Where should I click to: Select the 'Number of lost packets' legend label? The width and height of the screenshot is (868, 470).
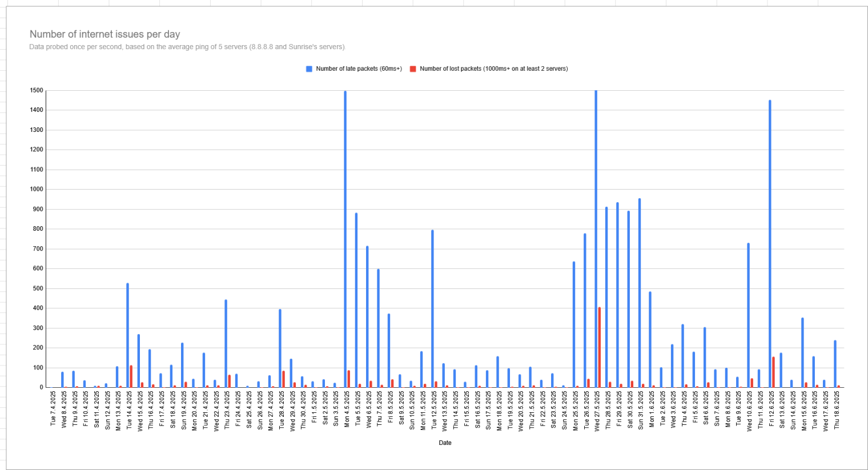[x=493, y=69]
